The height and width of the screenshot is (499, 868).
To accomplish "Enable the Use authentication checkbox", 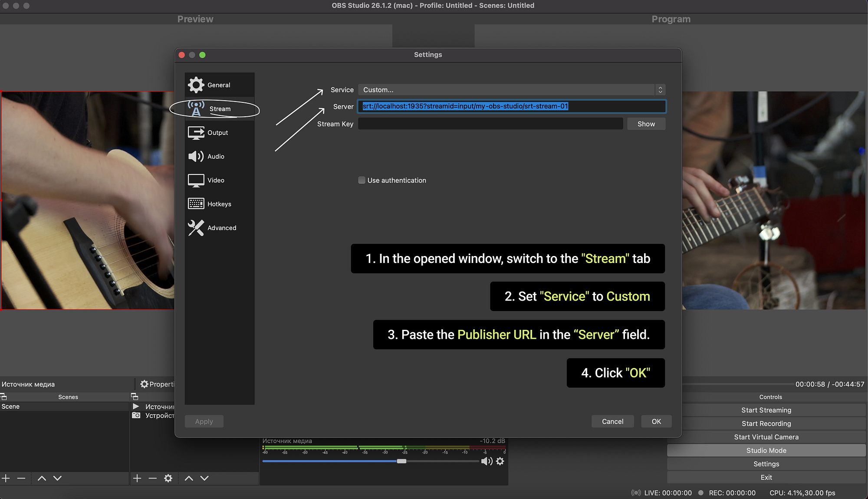I will coord(362,180).
